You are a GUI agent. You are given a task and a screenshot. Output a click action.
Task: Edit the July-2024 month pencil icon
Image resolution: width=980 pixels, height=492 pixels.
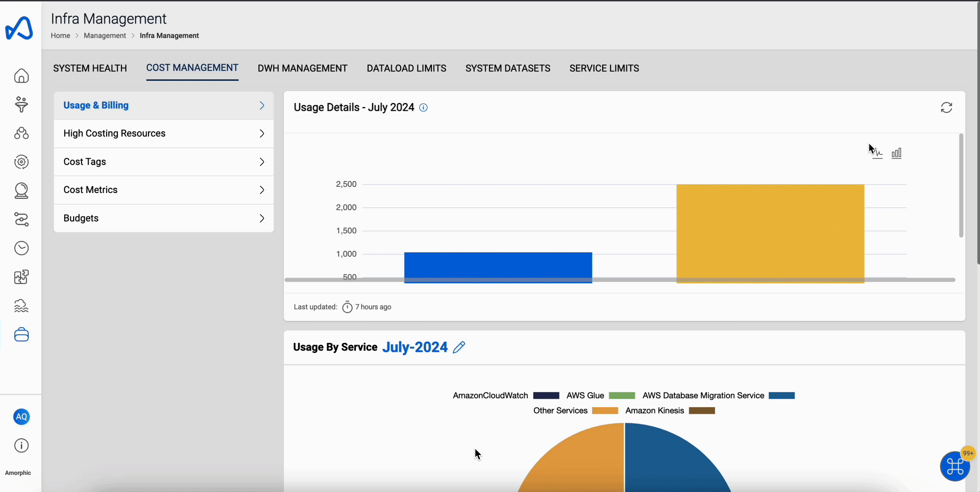(x=459, y=347)
